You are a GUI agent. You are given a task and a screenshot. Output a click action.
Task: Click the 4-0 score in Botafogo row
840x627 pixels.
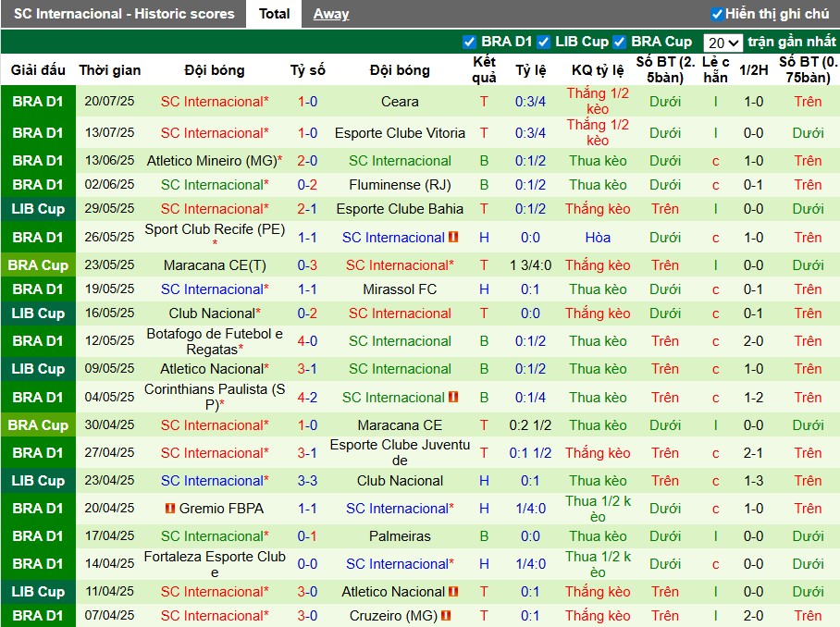click(x=307, y=341)
